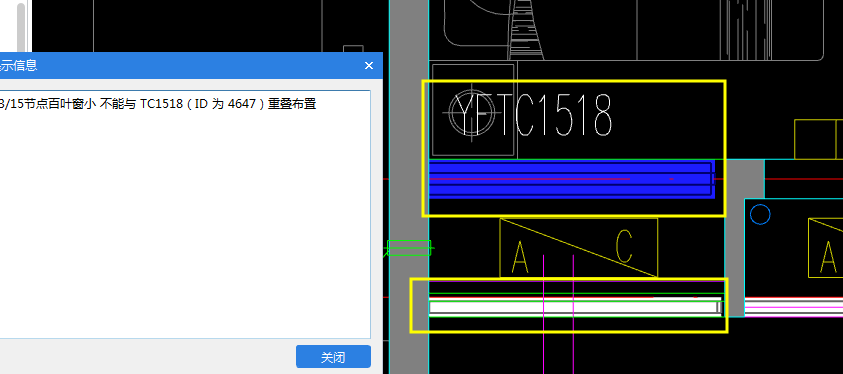Select the white wall strip below the A C box
The width and height of the screenshot is (843, 374).
pos(575,307)
